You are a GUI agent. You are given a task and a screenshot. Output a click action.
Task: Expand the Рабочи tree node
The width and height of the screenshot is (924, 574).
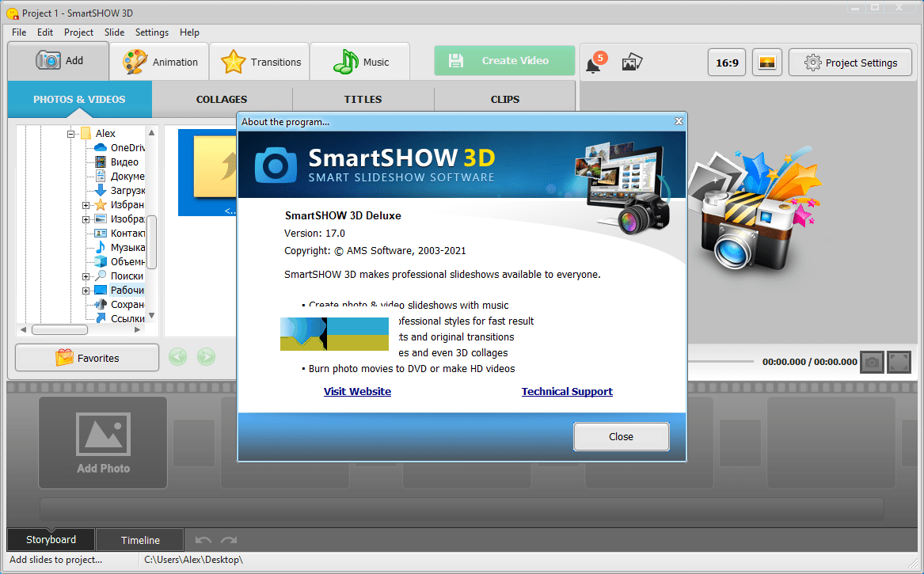86,291
